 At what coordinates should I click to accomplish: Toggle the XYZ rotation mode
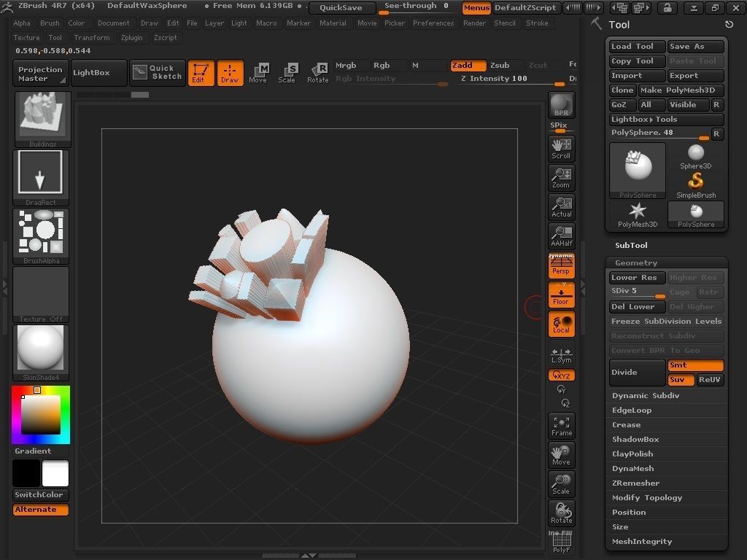pos(561,376)
